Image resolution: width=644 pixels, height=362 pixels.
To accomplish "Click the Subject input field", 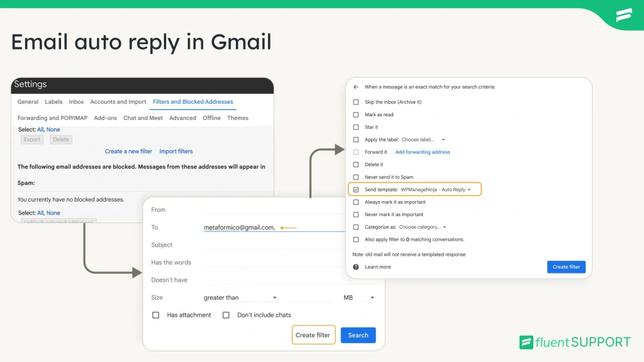I will tap(274, 245).
